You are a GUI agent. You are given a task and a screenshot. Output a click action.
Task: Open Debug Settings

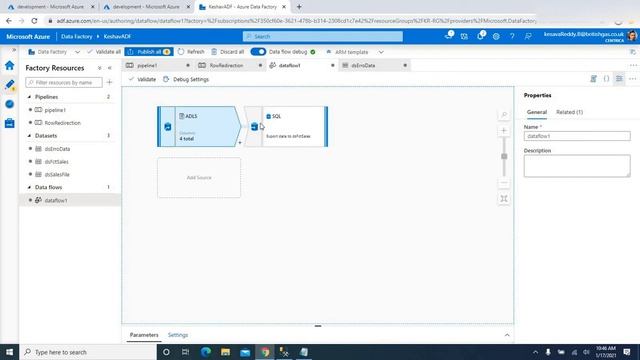[186, 79]
